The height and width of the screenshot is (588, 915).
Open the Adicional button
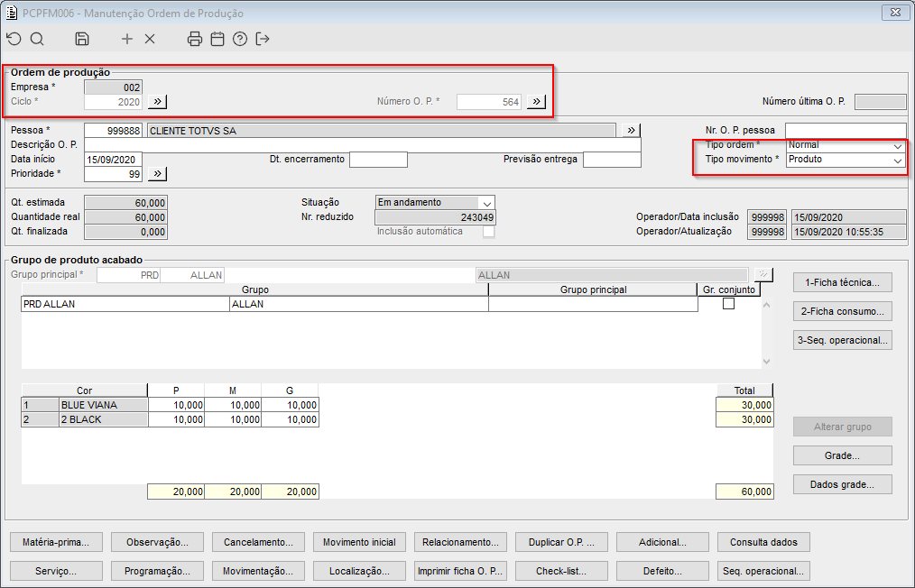click(x=662, y=542)
